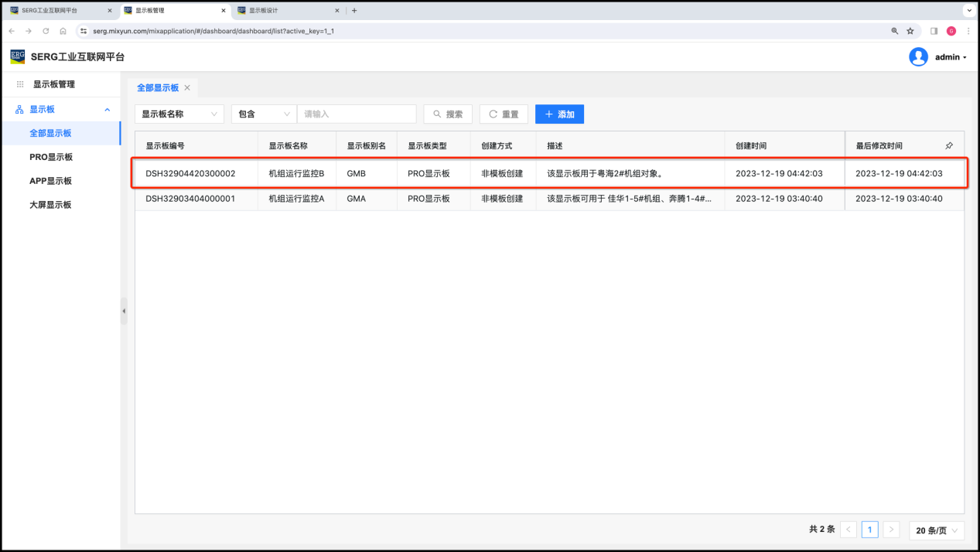Click the SERG platform logo

click(17, 56)
